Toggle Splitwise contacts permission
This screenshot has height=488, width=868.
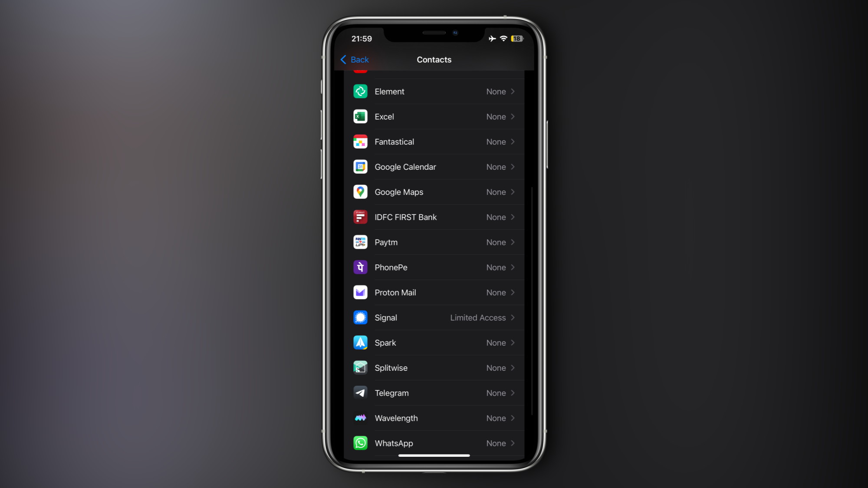click(x=434, y=367)
